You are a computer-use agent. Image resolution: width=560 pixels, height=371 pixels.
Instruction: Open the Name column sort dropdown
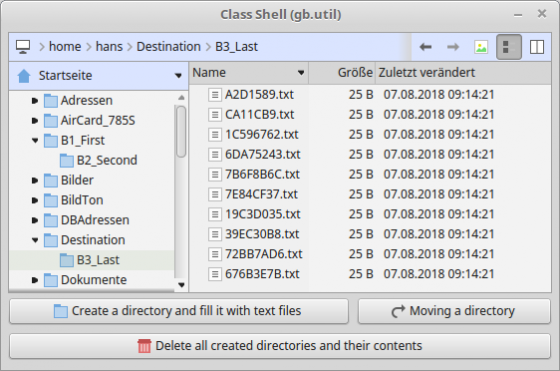pyautogui.click(x=301, y=73)
